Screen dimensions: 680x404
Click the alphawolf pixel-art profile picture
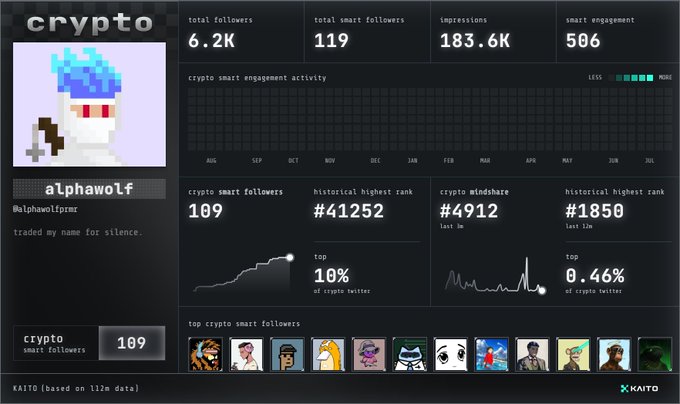[89, 104]
